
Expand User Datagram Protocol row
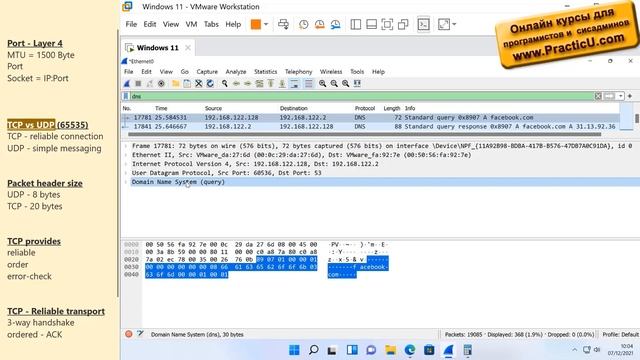click(x=126, y=173)
